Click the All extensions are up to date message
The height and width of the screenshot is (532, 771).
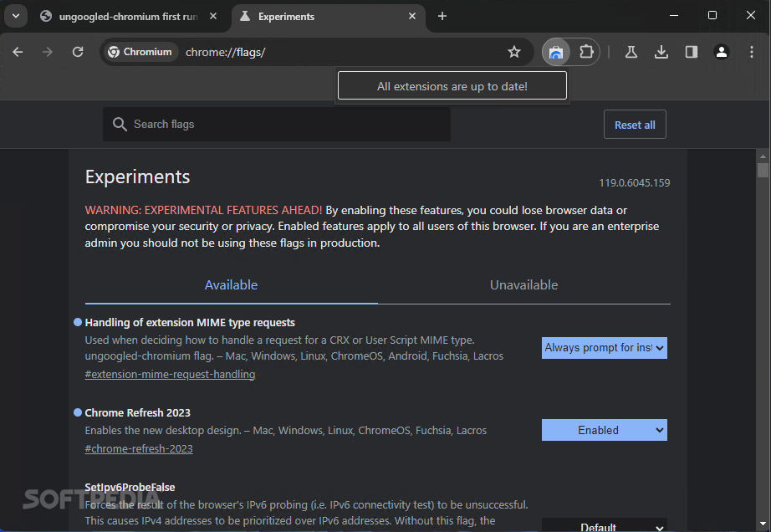(452, 85)
